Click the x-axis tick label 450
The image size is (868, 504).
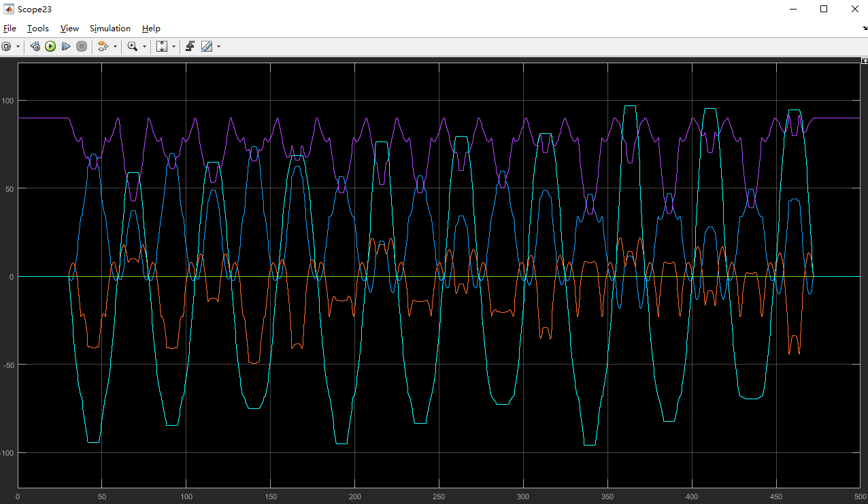tap(776, 497)
